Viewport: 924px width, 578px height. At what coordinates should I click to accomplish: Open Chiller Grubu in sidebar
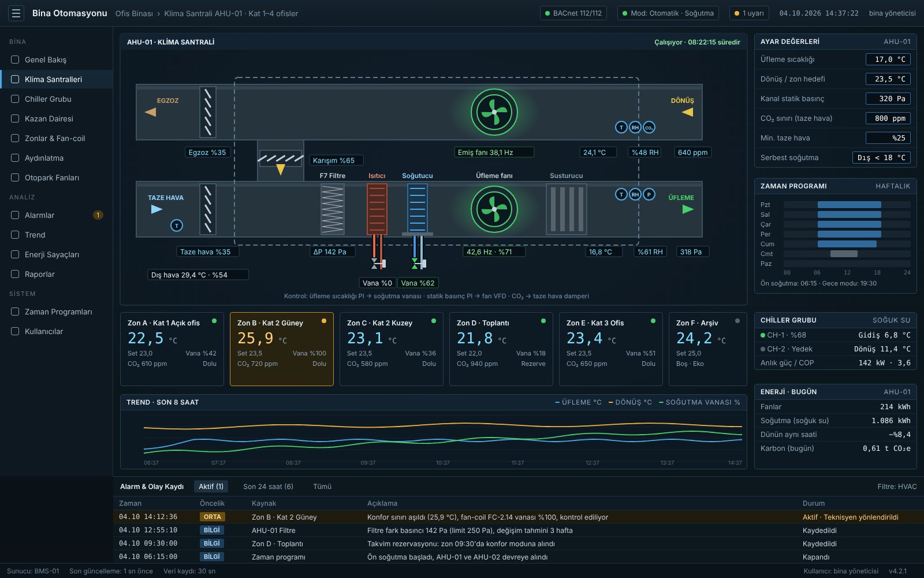pos(57,99)
